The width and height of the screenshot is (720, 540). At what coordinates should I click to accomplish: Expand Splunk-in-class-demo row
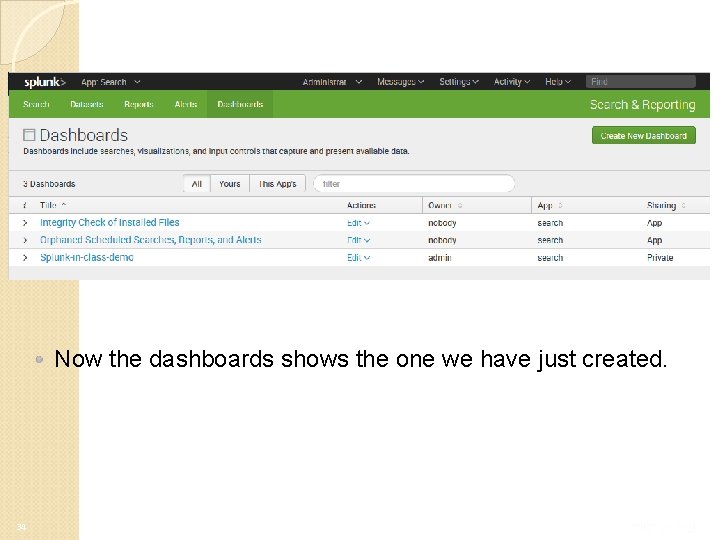click(x=25, y=258)
